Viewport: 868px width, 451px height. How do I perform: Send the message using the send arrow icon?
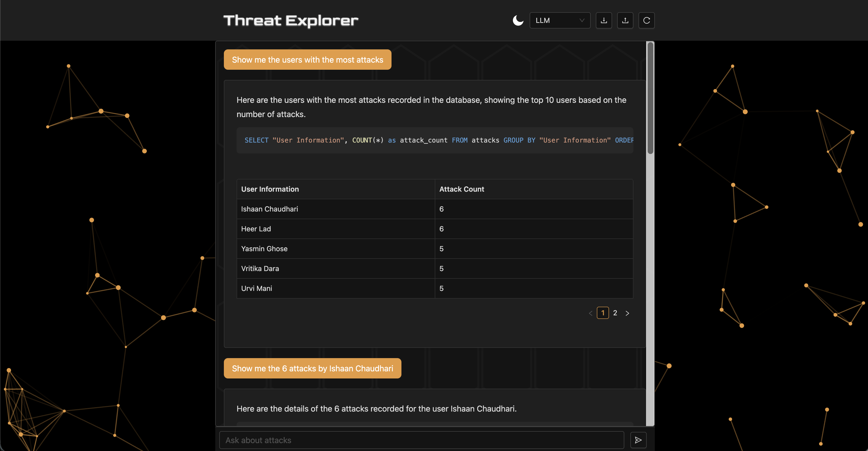point(638,440)
